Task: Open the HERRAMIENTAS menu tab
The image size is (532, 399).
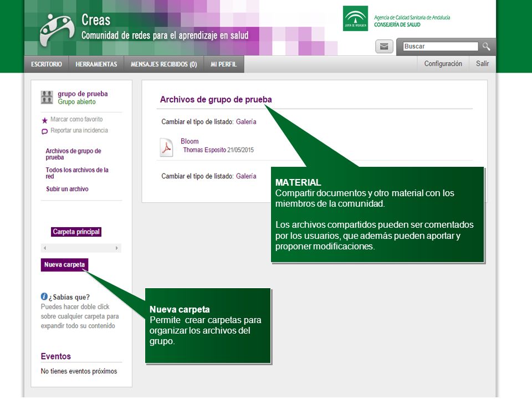Action: [x=96, y=64]
